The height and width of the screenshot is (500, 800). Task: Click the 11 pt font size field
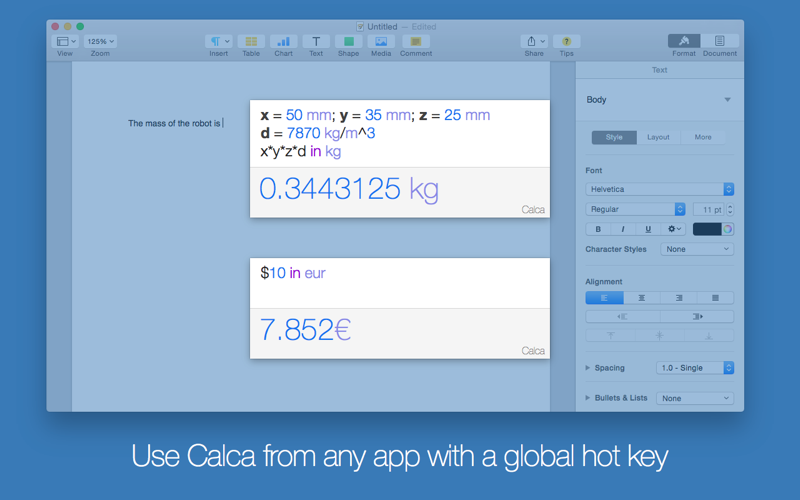click(708, 210)
